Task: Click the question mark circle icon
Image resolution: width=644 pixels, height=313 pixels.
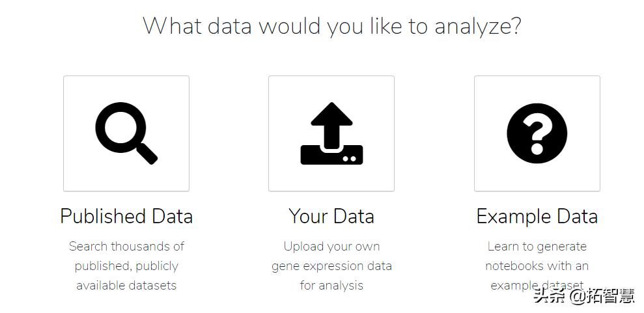Action: tap(537, 133)
